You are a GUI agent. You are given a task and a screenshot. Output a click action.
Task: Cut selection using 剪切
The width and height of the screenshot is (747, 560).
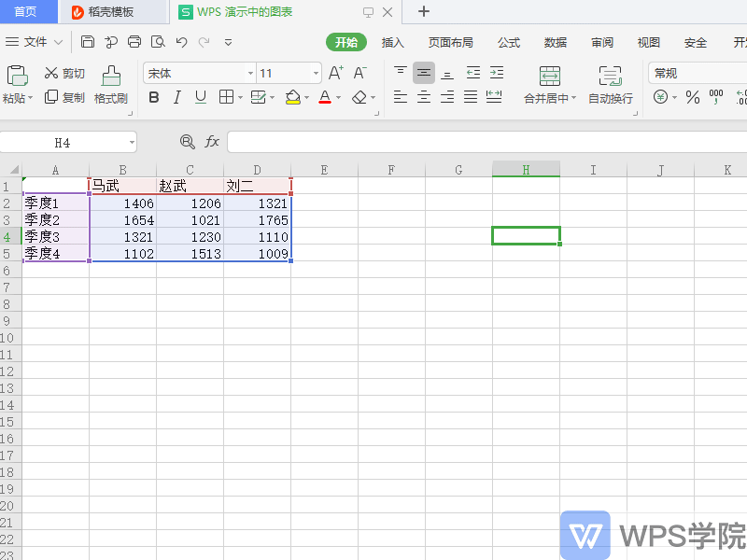pos(64,73)
